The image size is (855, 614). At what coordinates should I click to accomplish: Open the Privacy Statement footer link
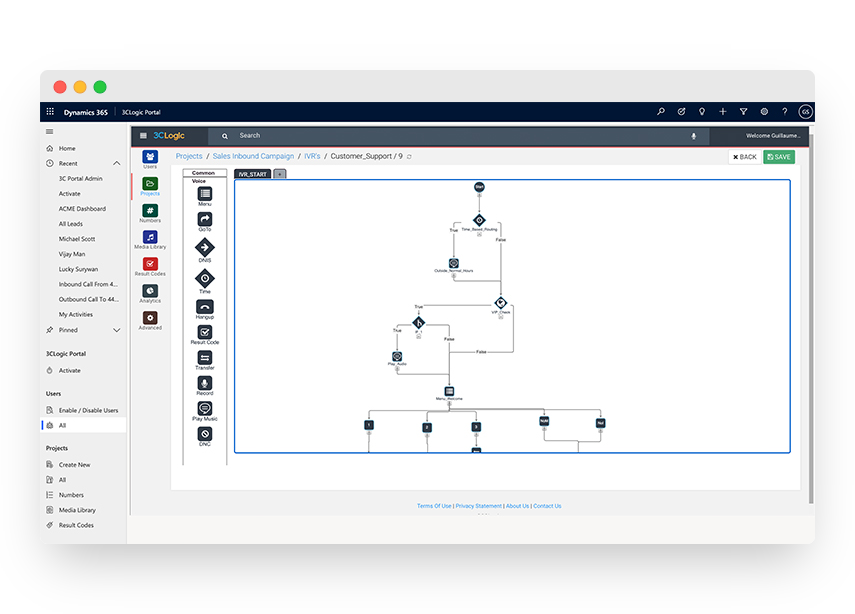tap(478, 506)
